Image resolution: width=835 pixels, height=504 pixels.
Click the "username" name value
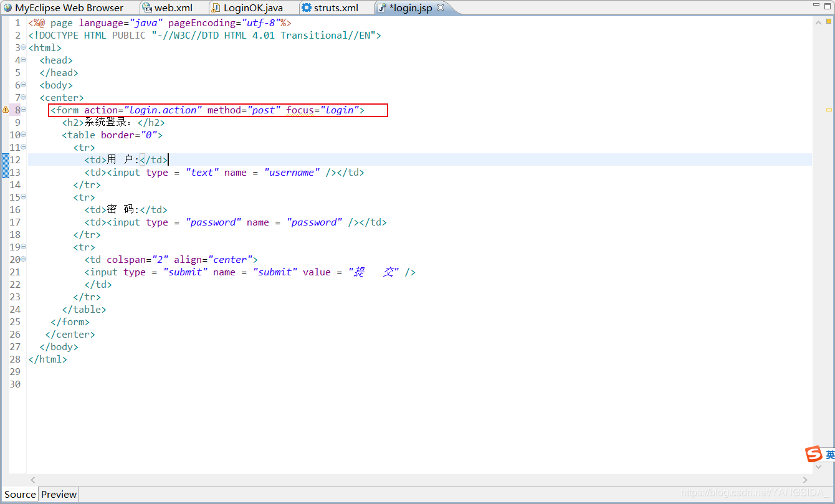(292, 173)
